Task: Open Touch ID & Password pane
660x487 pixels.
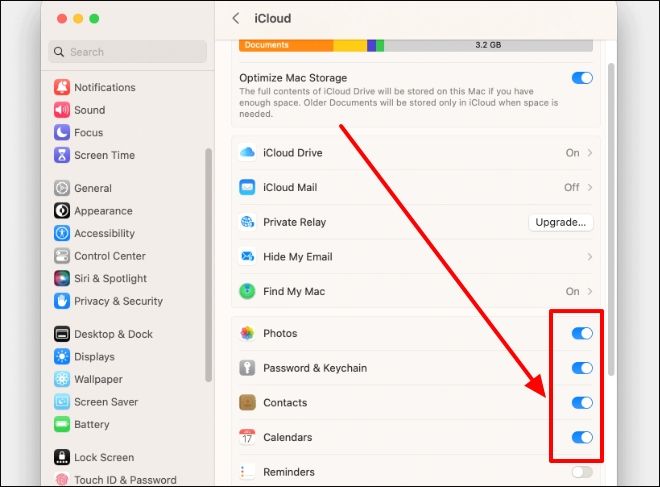Action: pyautogui.click(x=125, y=480)
